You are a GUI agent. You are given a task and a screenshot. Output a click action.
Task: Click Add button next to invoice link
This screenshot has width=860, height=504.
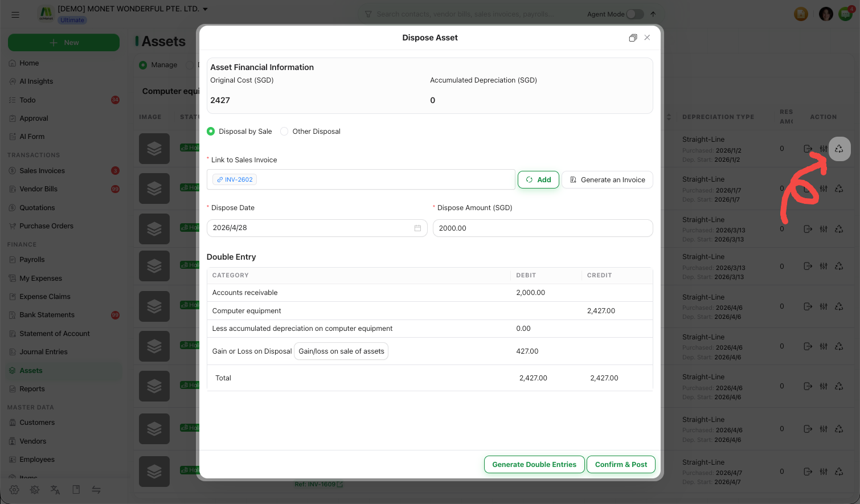538,179
